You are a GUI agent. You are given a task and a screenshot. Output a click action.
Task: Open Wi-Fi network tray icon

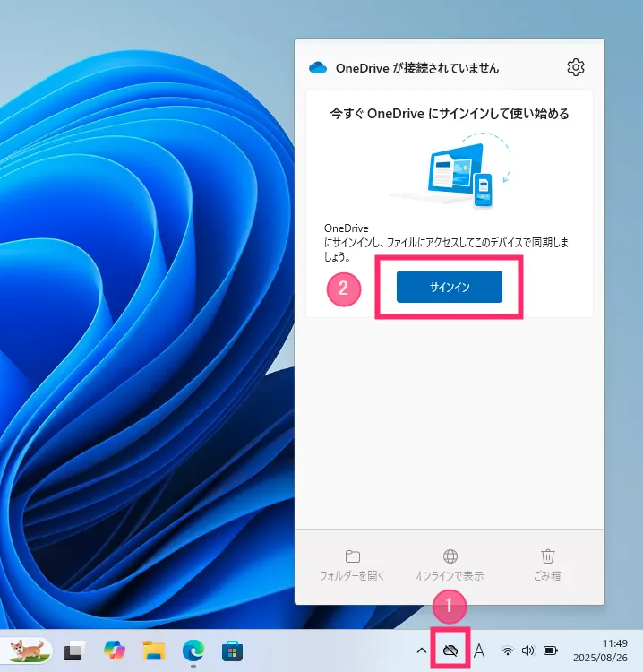point(507,650)
